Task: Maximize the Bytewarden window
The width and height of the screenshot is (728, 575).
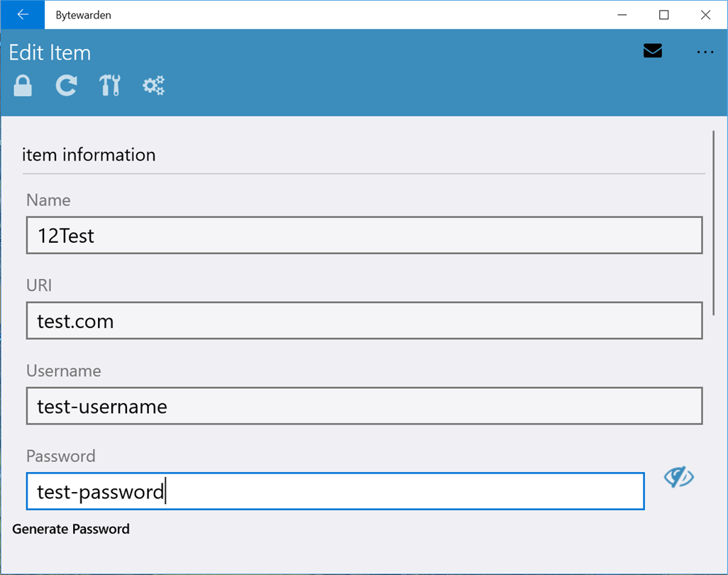Action: click(x=664, y=15)
